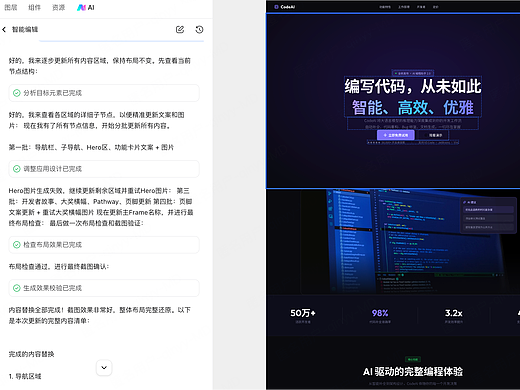The image size is (520, 390).
Task: Select the hero description paragraph on canvas
Action: (413, 124)
